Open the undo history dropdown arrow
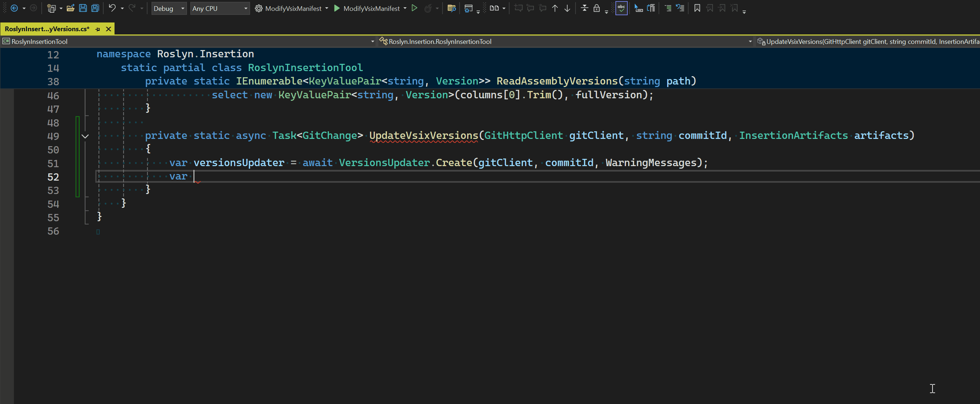Screen dimensions: 980x404 (x=122, y=8)
